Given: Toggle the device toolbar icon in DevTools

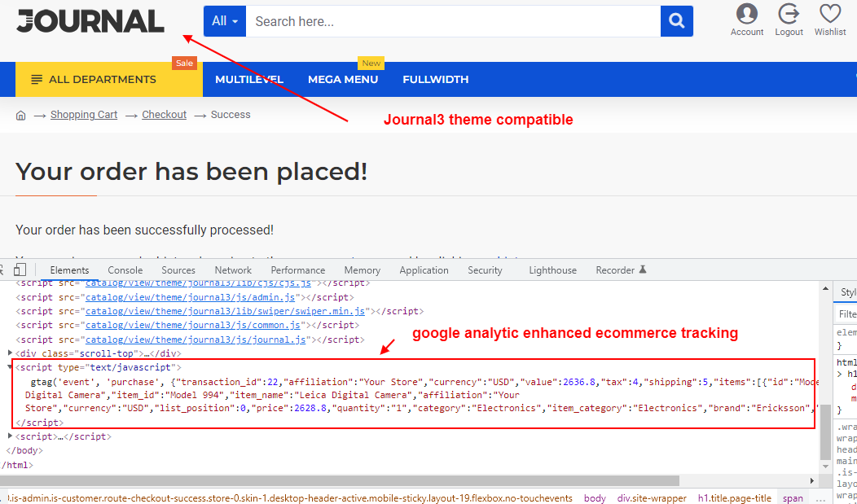Looking at the screenshot, I should 20,270.
